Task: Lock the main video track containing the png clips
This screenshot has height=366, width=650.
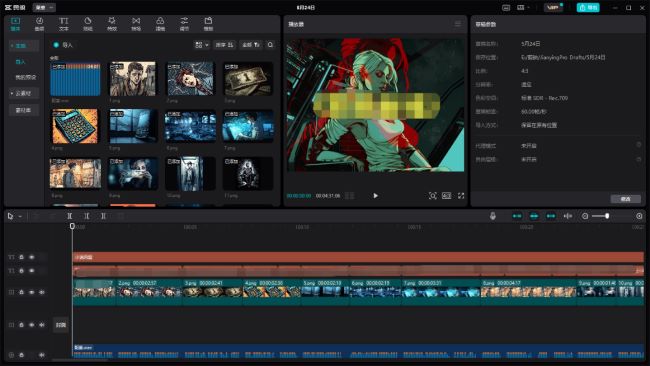Action: tap(22, 292)
